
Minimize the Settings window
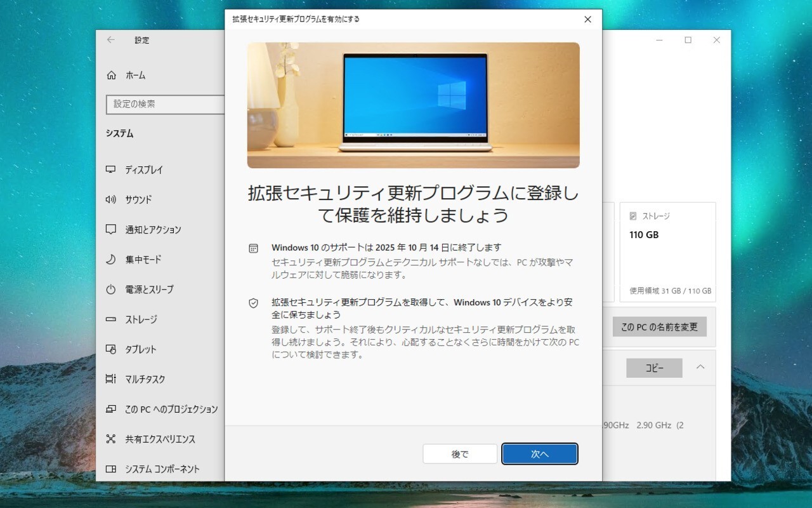tap(660, 40)
